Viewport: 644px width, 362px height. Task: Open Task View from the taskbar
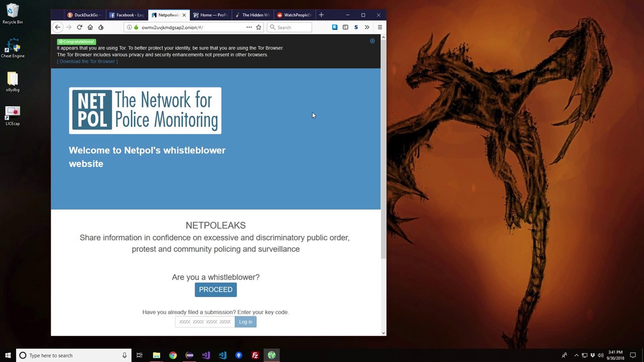point(139,355)
